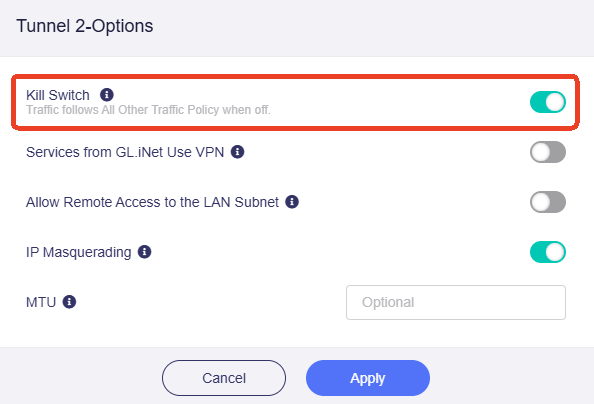594x404 pixels.
Task: Apply the tunnel option changes
Action: 368,378
